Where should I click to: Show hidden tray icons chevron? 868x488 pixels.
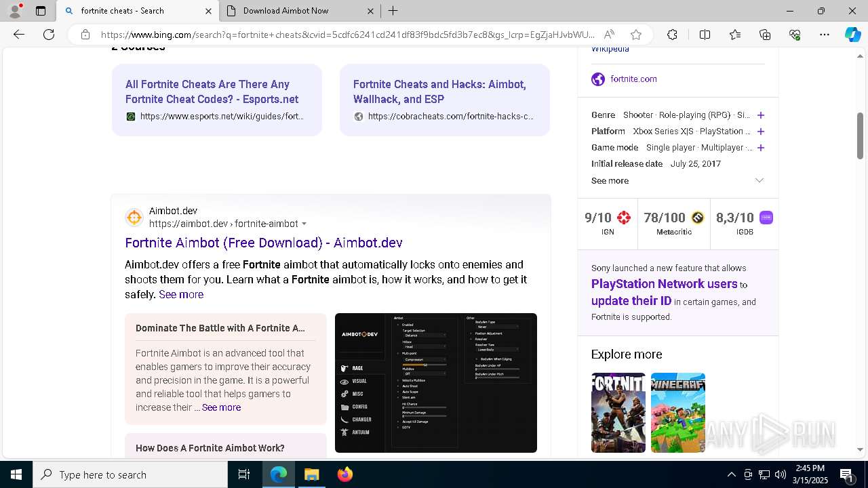pos(731,474)
